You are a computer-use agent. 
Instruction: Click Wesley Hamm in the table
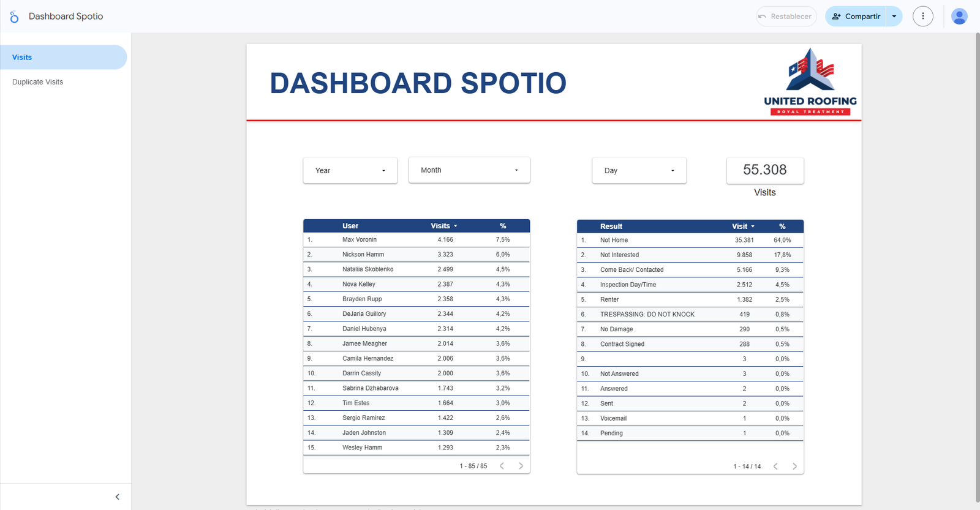coord(363,448)
